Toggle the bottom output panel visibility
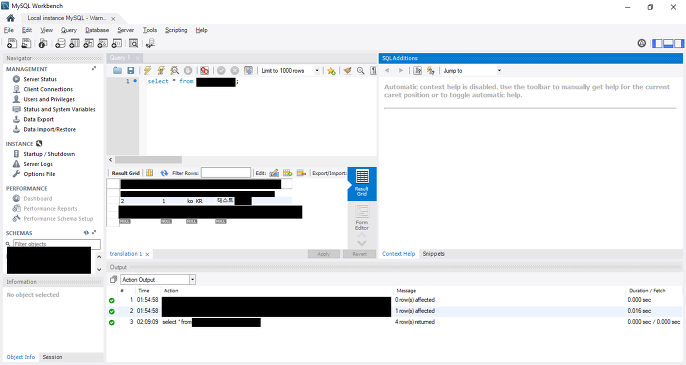The height and width of the screenshot is (365, 686). click(x=668, y=43)
